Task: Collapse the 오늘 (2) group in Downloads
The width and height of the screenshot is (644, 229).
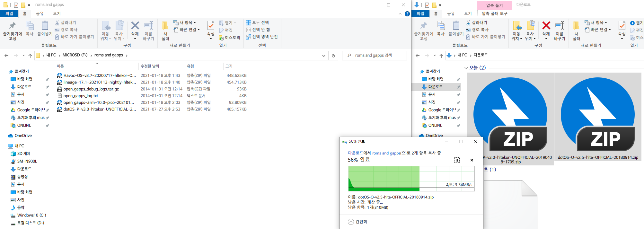Action: 466,68
